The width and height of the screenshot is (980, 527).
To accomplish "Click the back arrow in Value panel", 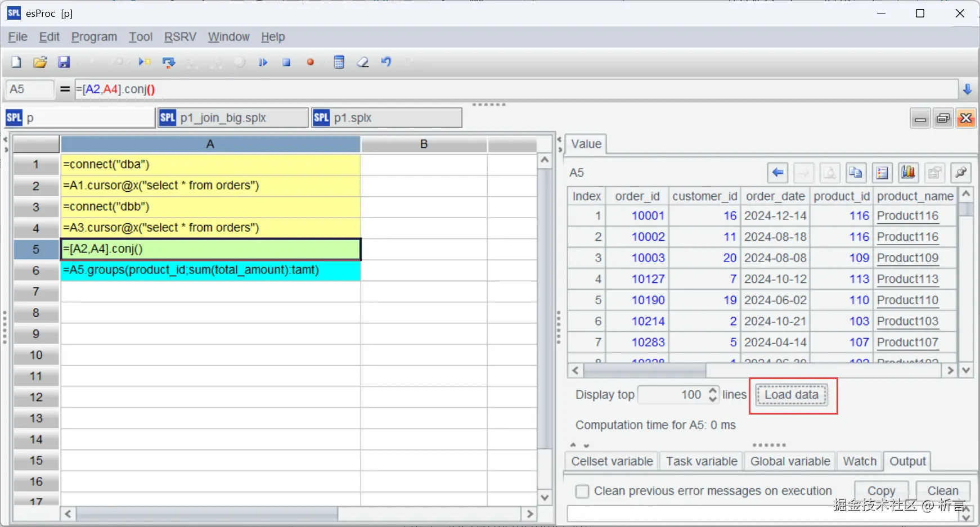I will [778, 173].
